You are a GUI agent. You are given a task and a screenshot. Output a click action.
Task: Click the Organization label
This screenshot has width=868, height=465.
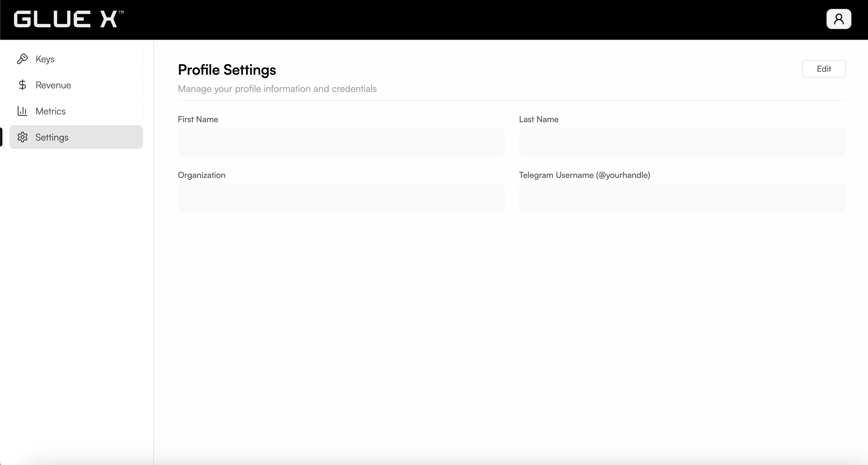201,175
